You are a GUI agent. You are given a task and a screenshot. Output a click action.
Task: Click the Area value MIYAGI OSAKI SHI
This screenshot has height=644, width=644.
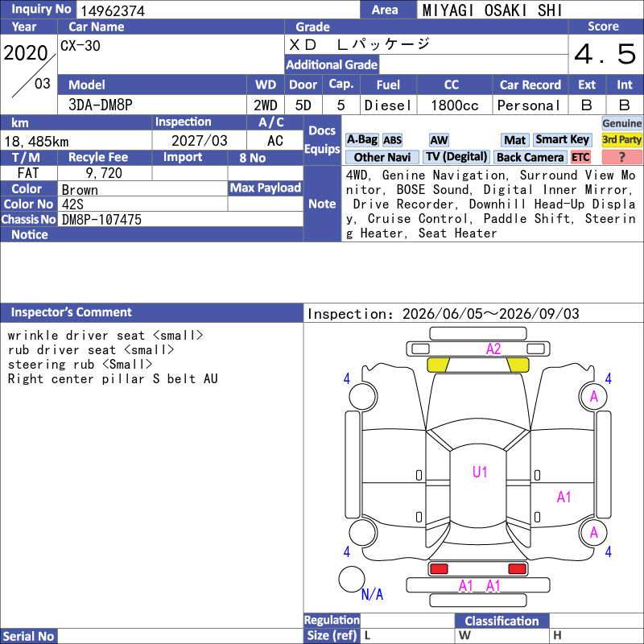[x=492, y=10]
